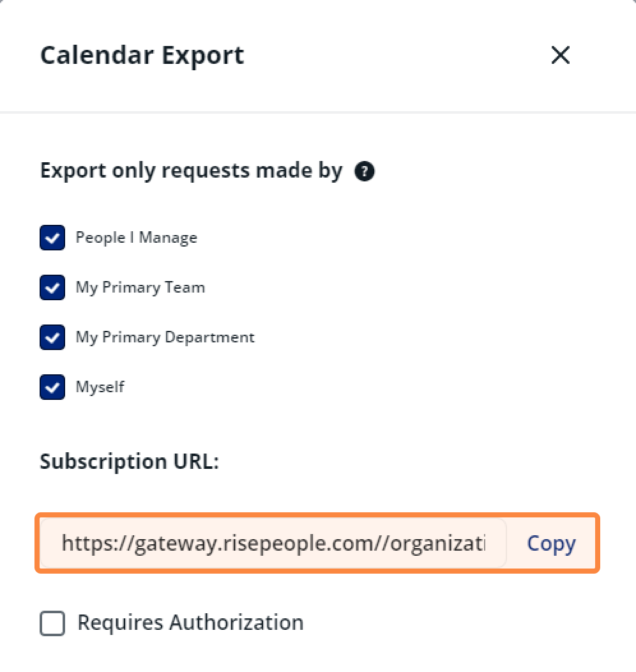The width and height of the screenshot is (636, 672).
Task: Enable the Requires Authorization checkbox
Action: pos(52,623)
